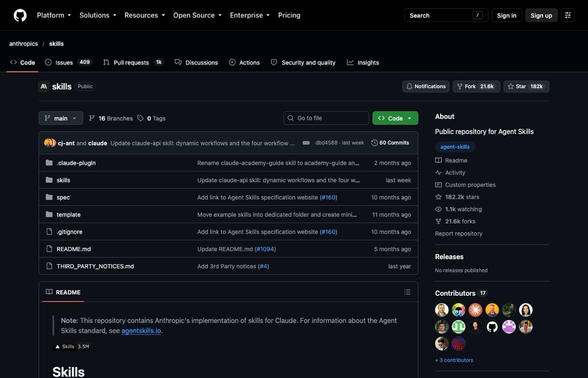The image size is (588, 378).
Task: Open the skills folder
Action: tap(63, 180)
